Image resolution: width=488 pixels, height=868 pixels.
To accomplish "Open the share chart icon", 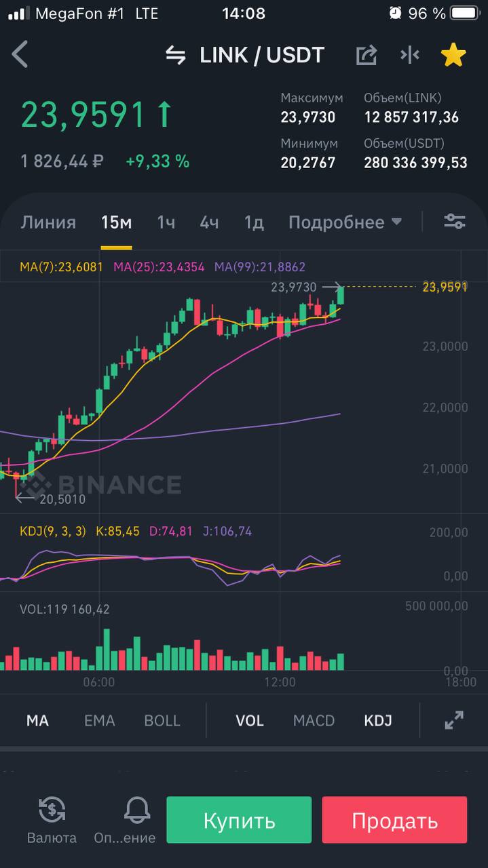I will click(367, 55).
